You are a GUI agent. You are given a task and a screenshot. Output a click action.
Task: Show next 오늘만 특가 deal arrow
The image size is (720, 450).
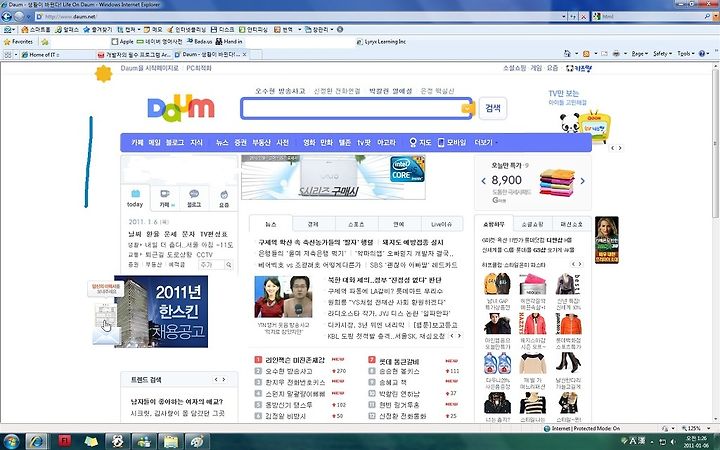click(x=583, y=181)
